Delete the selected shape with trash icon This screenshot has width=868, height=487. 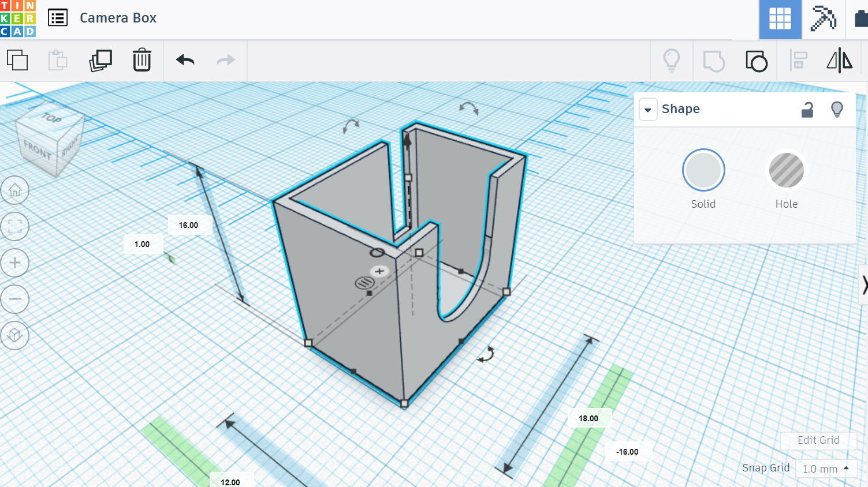(142, 60)
